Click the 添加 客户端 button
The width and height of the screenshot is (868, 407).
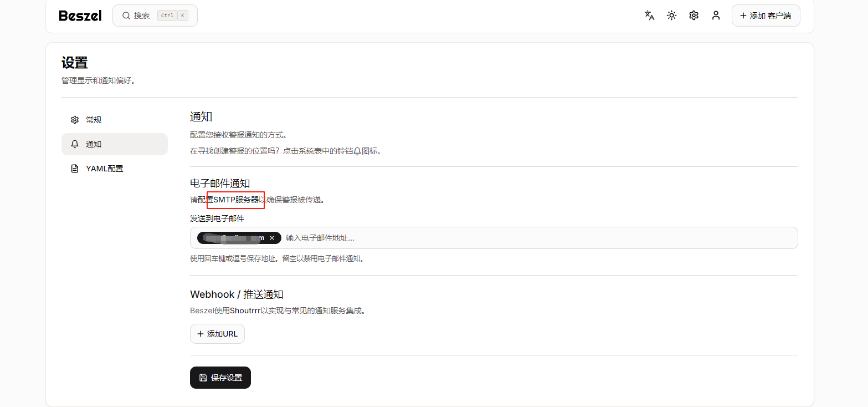pos(766,16)
